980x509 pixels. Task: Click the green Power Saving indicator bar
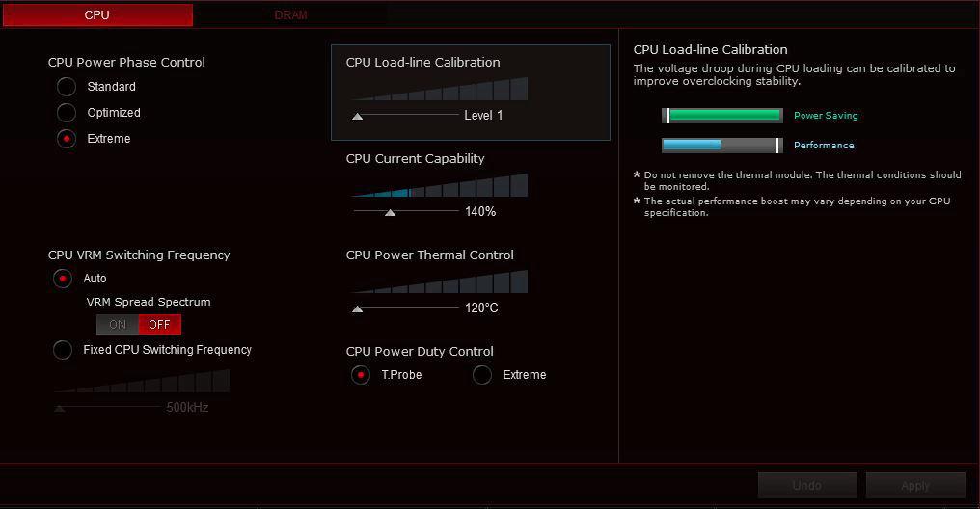click(723, 116)
